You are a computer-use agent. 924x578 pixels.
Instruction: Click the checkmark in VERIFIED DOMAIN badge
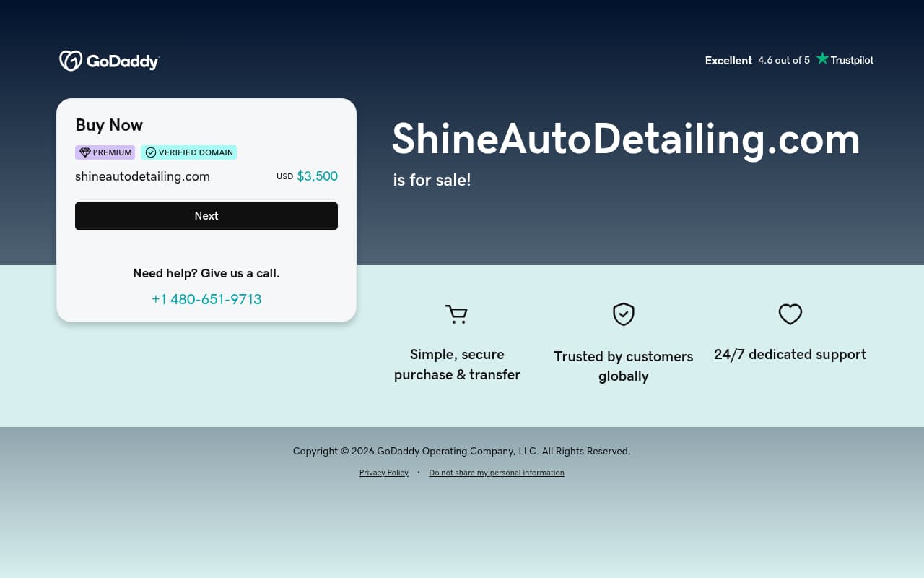(x=150, y=152)
